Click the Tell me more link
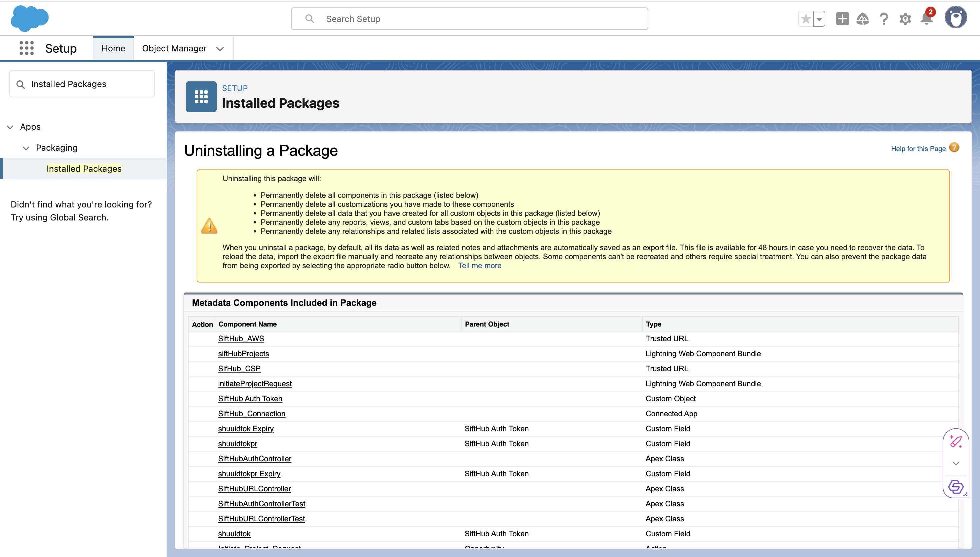The height and width of the screenshot is (557, 980). coord(479,265)
